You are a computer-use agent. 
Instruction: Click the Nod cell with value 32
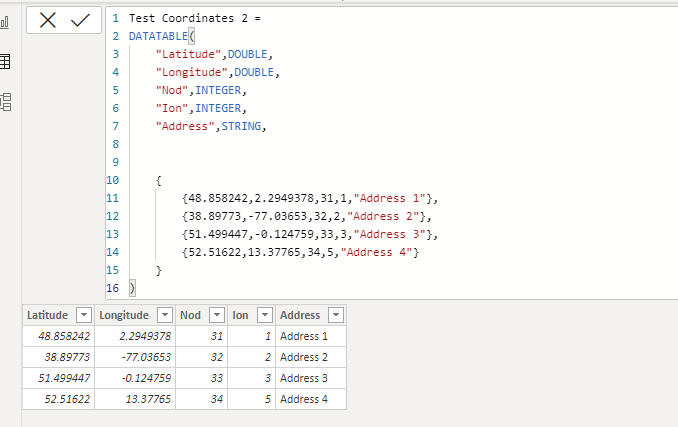(201, 357)
